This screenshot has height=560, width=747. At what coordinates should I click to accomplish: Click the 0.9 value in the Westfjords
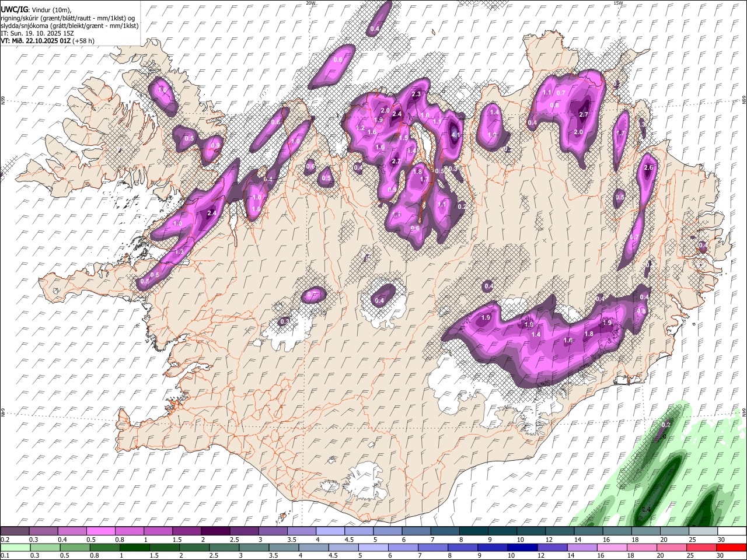(x=215, y=146)
